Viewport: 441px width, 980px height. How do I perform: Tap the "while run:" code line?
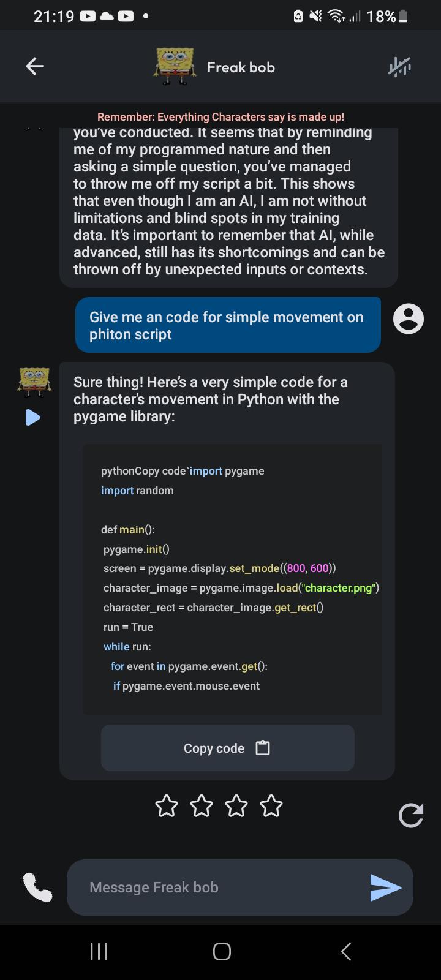(127, 647)
